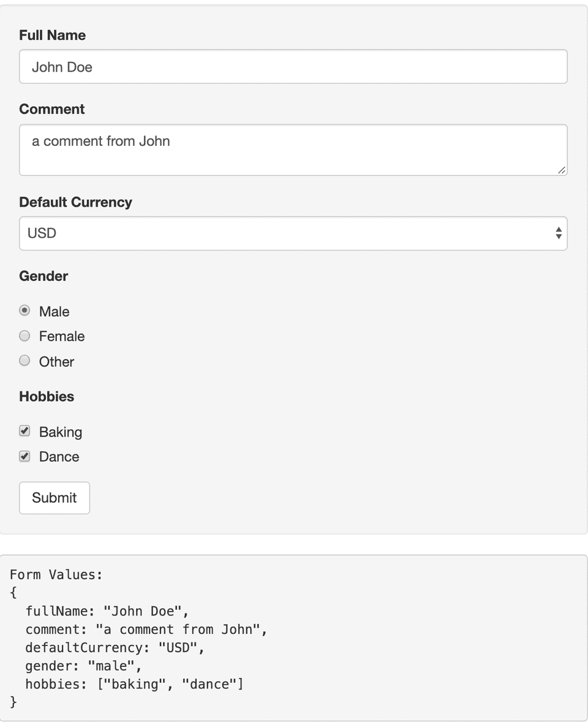Click the Comment text area

(293, 149)
